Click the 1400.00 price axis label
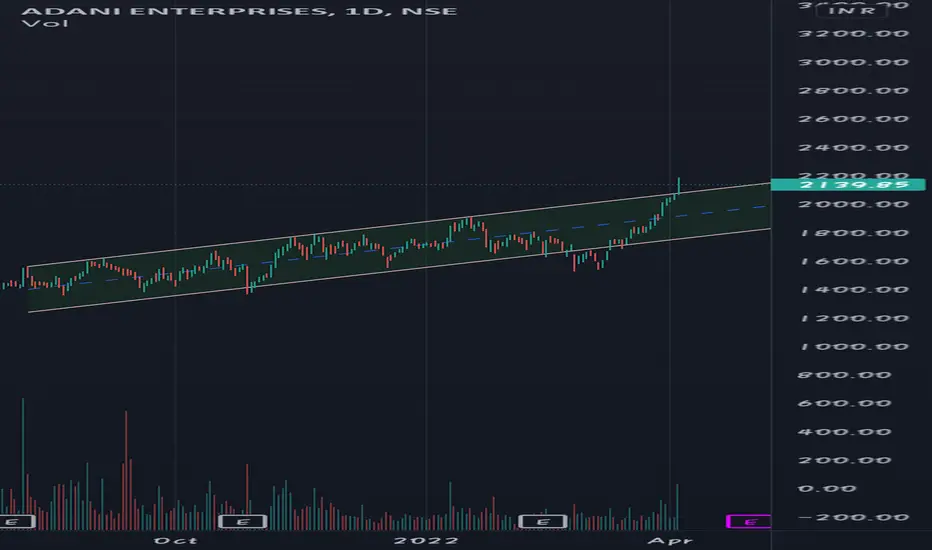 point(853,290)
